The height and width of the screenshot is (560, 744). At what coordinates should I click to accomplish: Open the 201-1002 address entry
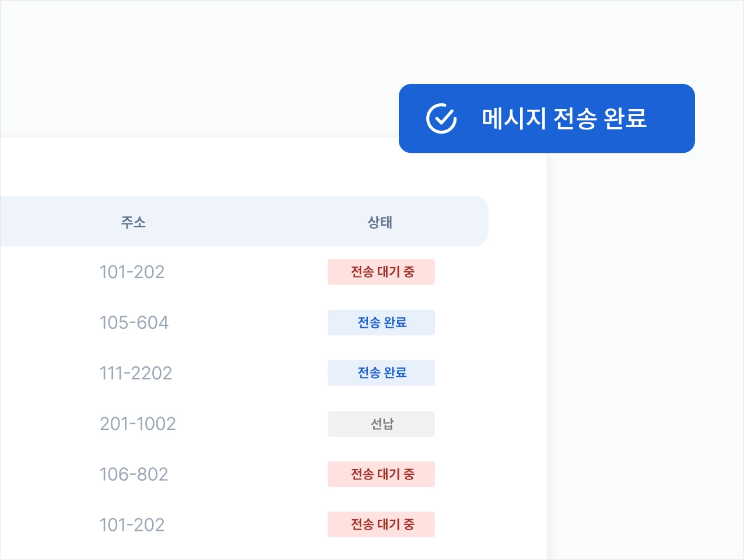(138, 424)
